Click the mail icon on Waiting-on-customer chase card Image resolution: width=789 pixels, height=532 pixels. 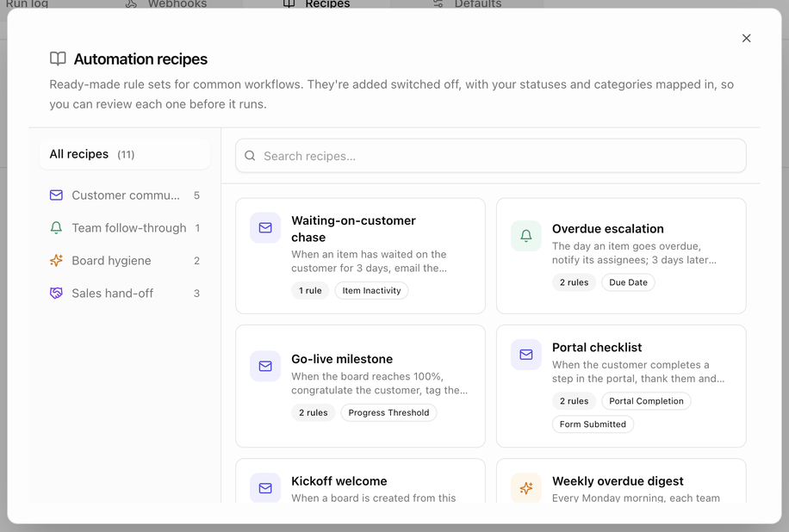pos(265,228)
